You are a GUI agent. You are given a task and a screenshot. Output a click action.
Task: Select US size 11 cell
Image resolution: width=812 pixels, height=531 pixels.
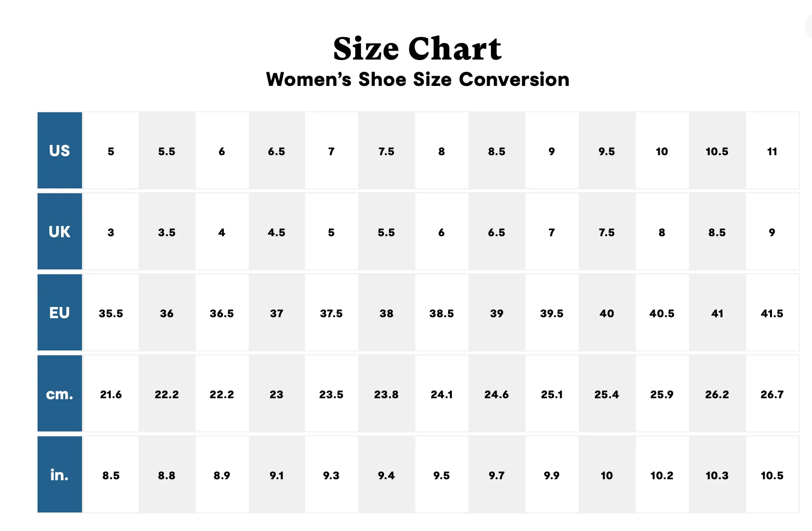(772, 150)
